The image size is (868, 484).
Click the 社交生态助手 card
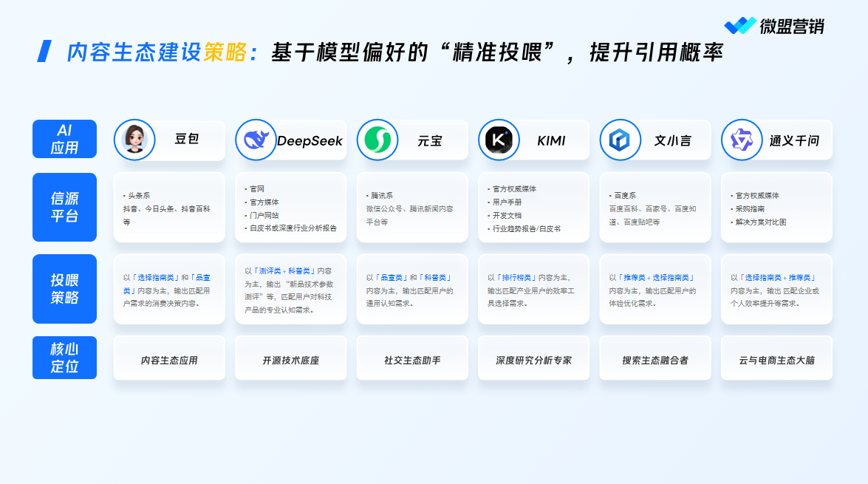[x=412, y=358]
